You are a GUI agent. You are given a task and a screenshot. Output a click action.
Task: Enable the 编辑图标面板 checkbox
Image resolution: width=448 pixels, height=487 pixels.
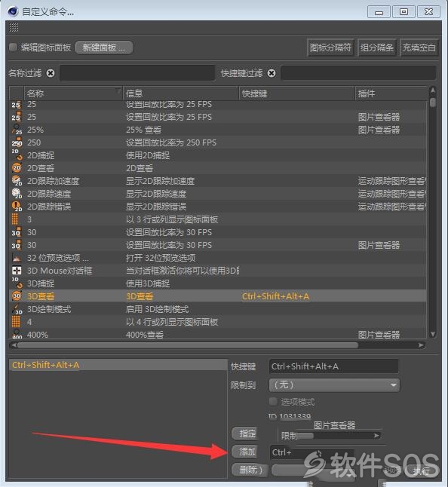pyautogui.click(x=13, y=47)
